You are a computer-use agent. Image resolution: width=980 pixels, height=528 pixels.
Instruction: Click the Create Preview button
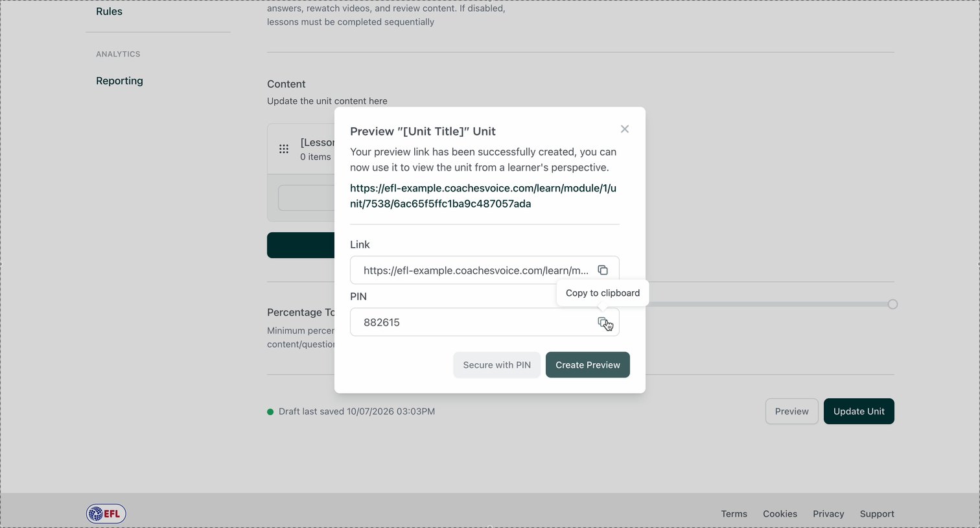pyautogui.click(x=588, y=365)
